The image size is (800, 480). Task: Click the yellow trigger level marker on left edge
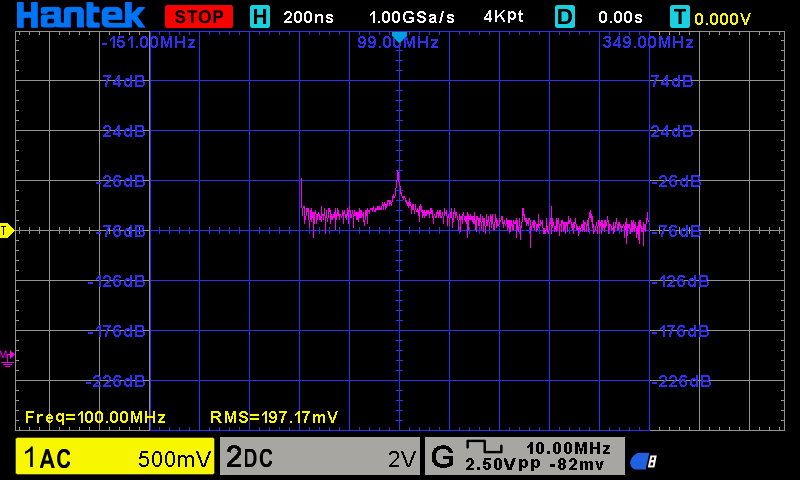5,231
